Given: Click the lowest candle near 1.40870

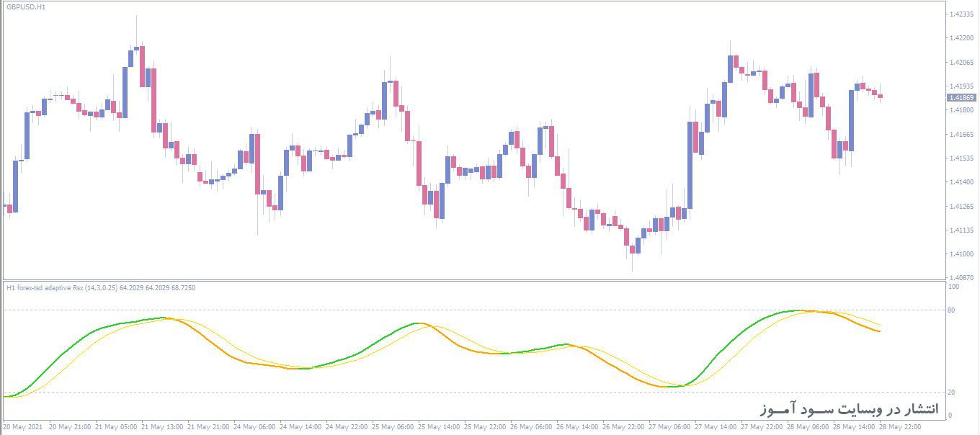Looking at the screenshot, I should point(633,249).
